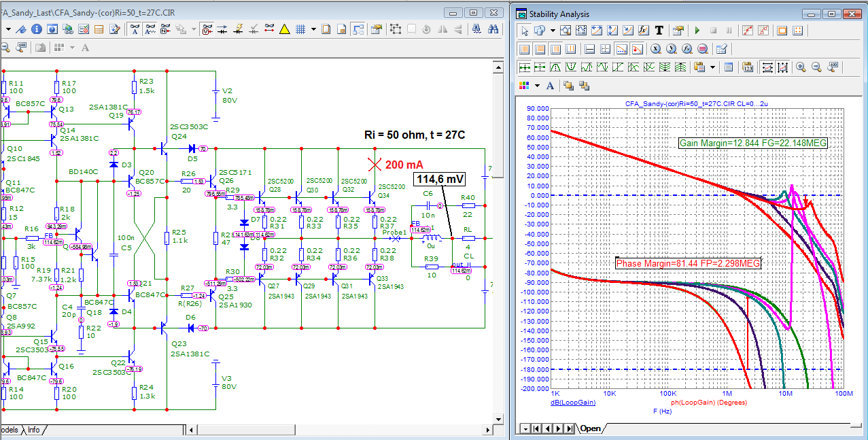
Task: Switch to the Info tab in schematic window
Action: click(33, 430)
